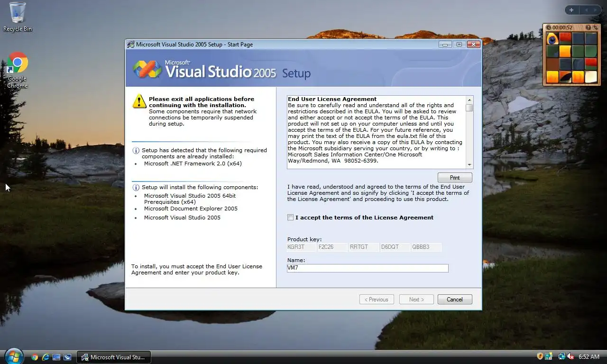Viewport: 607px width, 364px height.
Task: Click the puzzle gadget show picture icon
Action: pos(589,27)
